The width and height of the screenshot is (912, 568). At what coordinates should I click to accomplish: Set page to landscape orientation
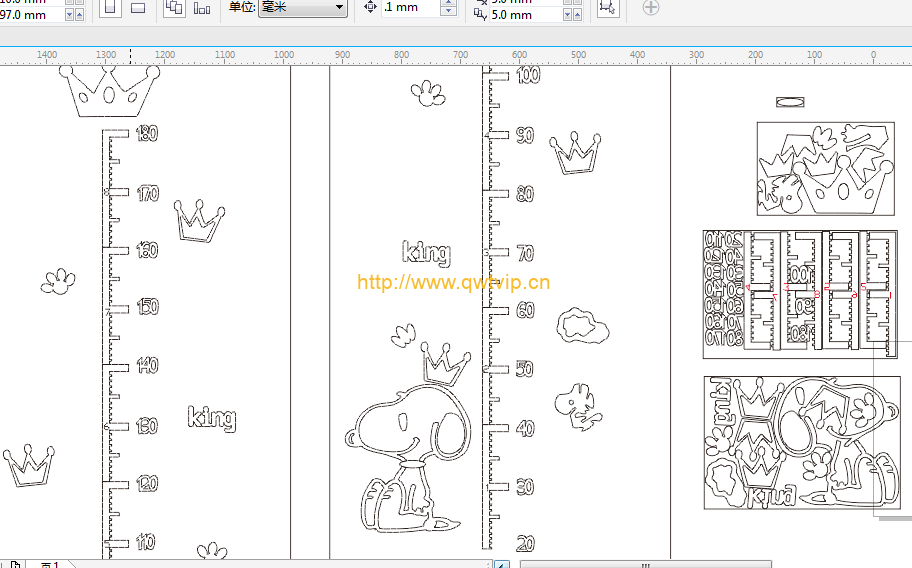138,8
